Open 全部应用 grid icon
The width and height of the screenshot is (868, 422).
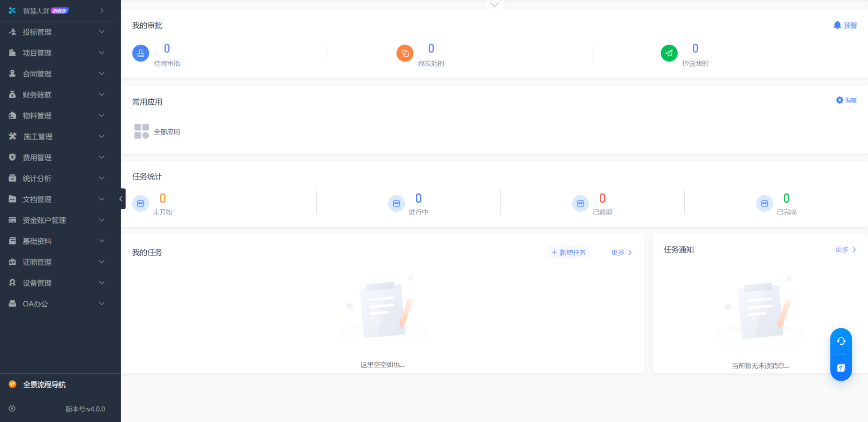pyautogui.click(x=142, y=132)
